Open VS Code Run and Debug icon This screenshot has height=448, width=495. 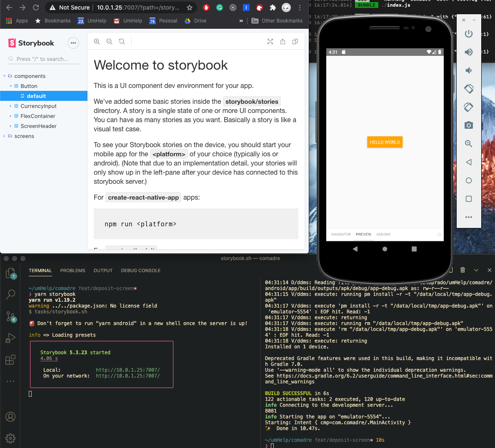click(x=10, y=338)
